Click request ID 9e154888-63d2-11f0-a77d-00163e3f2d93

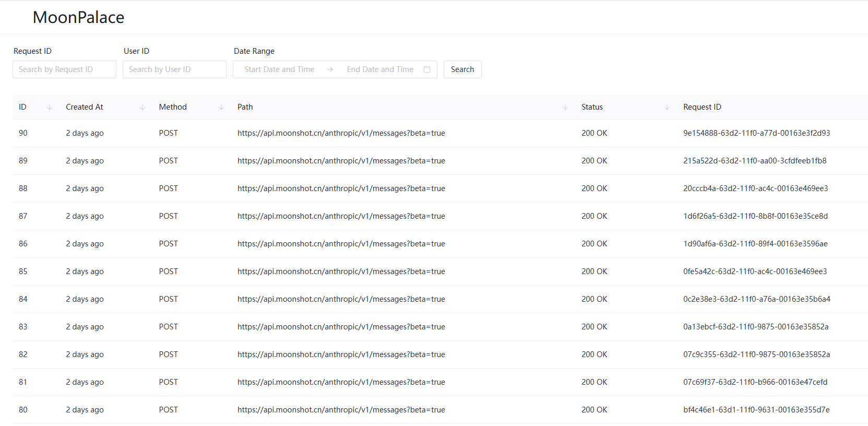[756, 133]
